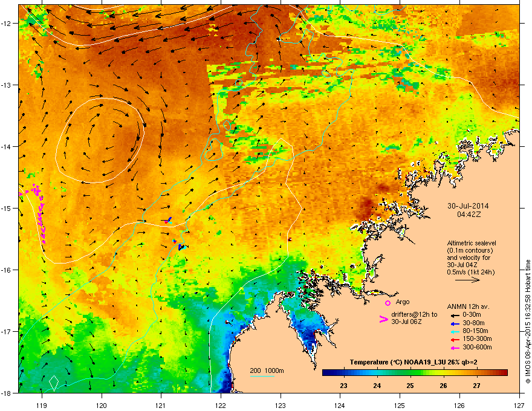Screen dimensions: 532x411
Task: Click latitude axis label -15
Action: pyautogui.click(x=7, y=208)
